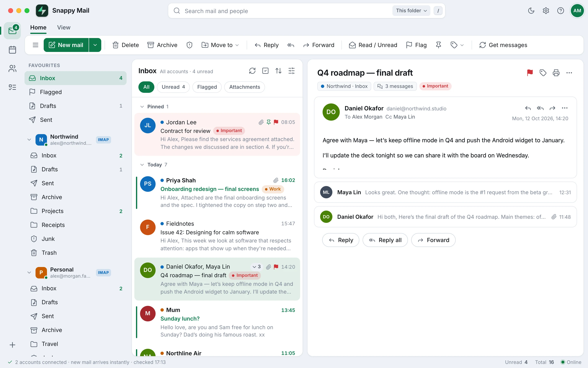Screen dimensions: 588x368
Task: Open the Tasks checklist icon in the rail
Action: [x=12, y=87]
